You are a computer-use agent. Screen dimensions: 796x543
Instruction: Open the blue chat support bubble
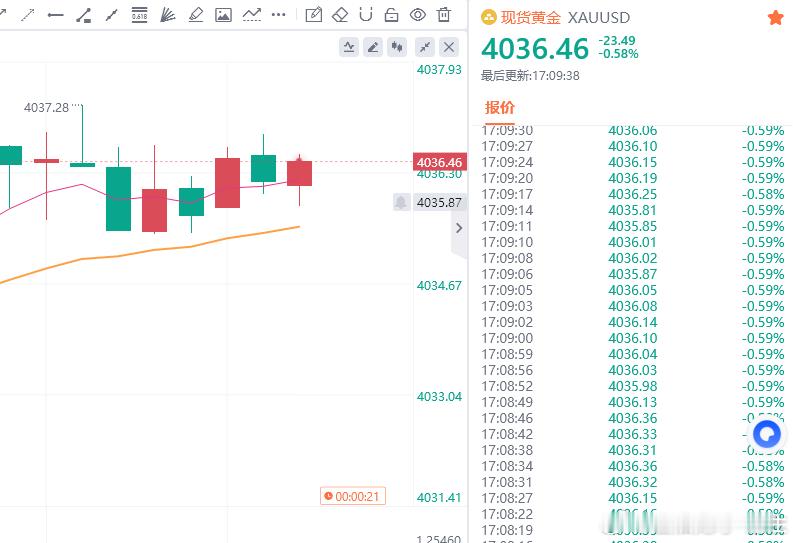pyautogui.click(x=767, y=434)
